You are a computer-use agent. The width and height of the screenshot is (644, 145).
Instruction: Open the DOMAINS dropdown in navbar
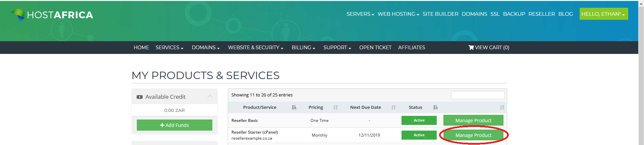click(x=206, y=48)
